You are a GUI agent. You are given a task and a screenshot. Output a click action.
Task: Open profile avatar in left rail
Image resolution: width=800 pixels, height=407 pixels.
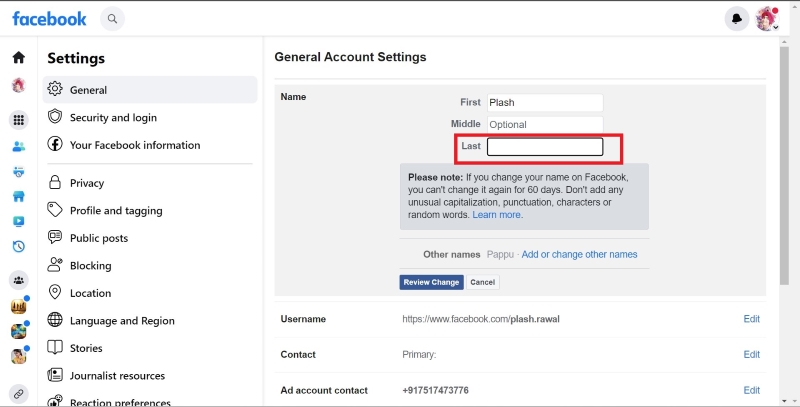click(19, 85)
